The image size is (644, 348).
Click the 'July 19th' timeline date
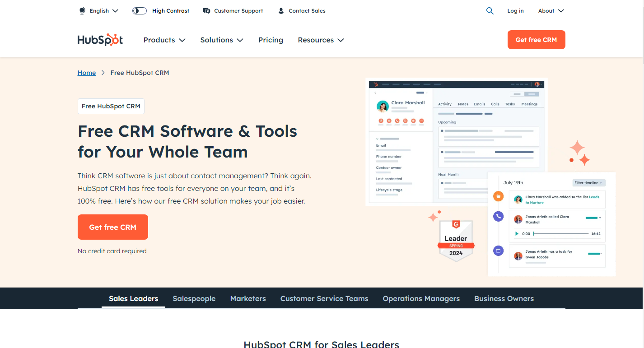[x=513, y=183]
